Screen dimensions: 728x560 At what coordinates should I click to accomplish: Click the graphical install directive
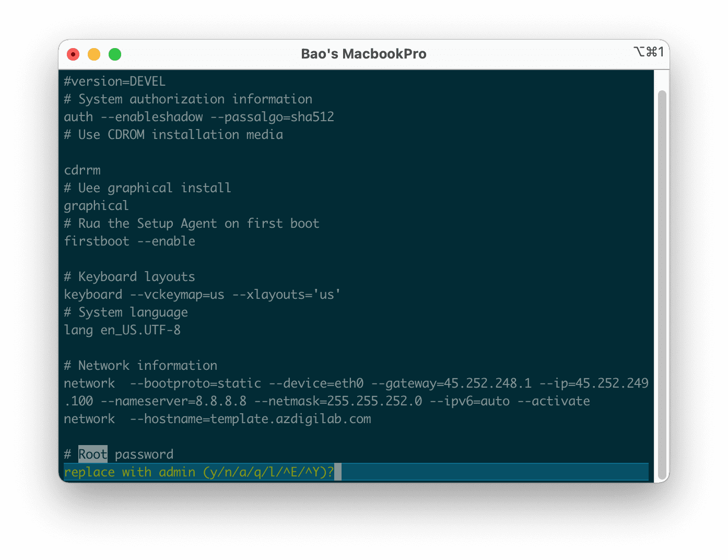pyautogui.click(x=96, y=205)
